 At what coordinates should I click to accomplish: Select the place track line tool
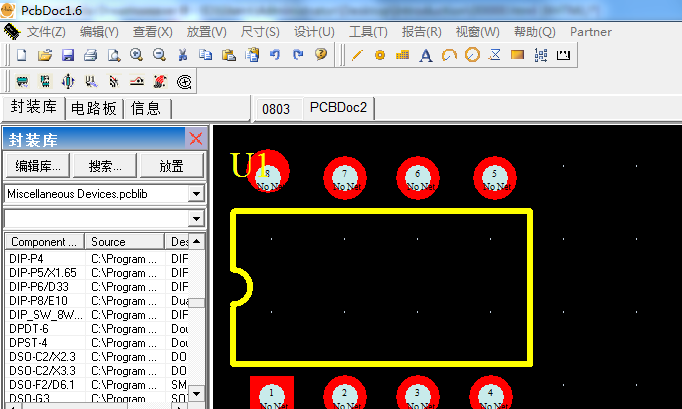coord(357,55)
